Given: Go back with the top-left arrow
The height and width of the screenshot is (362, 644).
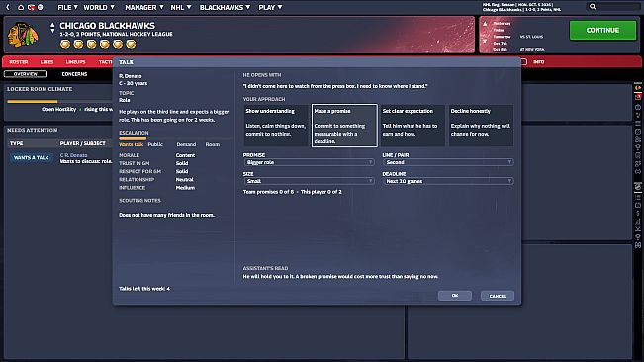Looking at the screenshot, I should tap(7, 7).
